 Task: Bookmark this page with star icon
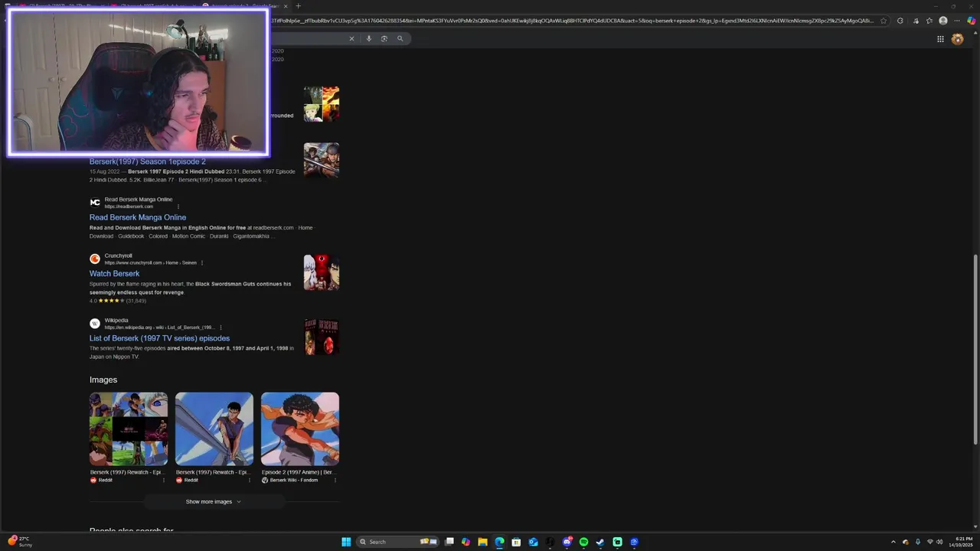click(884, 21)
